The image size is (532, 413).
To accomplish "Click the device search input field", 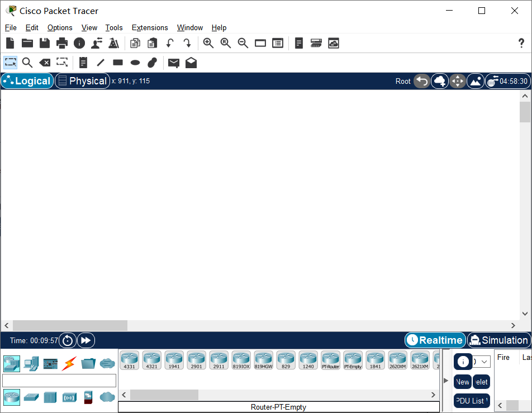I will click(59, 381).
